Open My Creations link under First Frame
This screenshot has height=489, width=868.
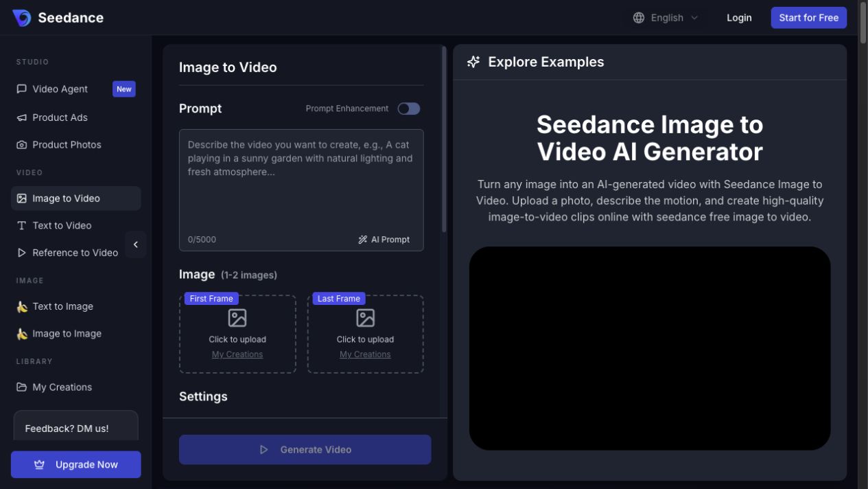pyautogui.click(x=237, y=354)
